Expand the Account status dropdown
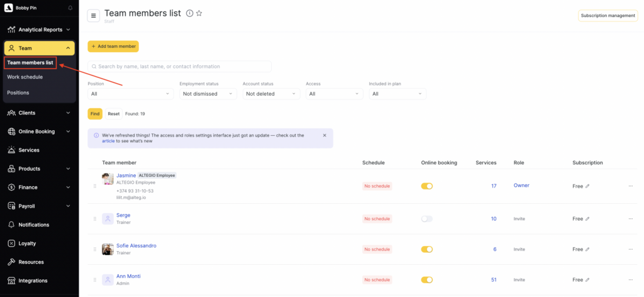This screenshot has width=644, height=297. 271,94
